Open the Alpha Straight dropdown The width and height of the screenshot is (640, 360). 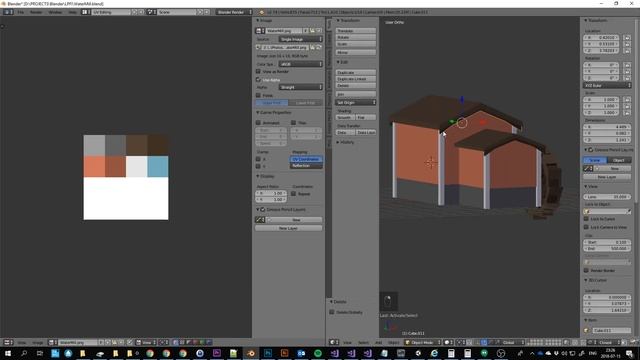[301, 87]
